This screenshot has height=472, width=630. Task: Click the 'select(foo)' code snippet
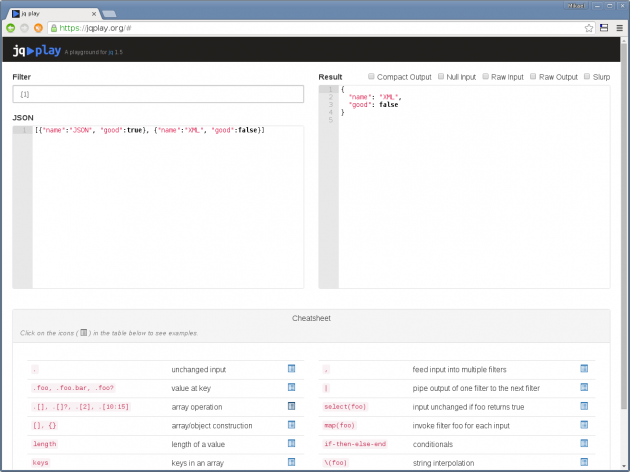pos(345,407)
